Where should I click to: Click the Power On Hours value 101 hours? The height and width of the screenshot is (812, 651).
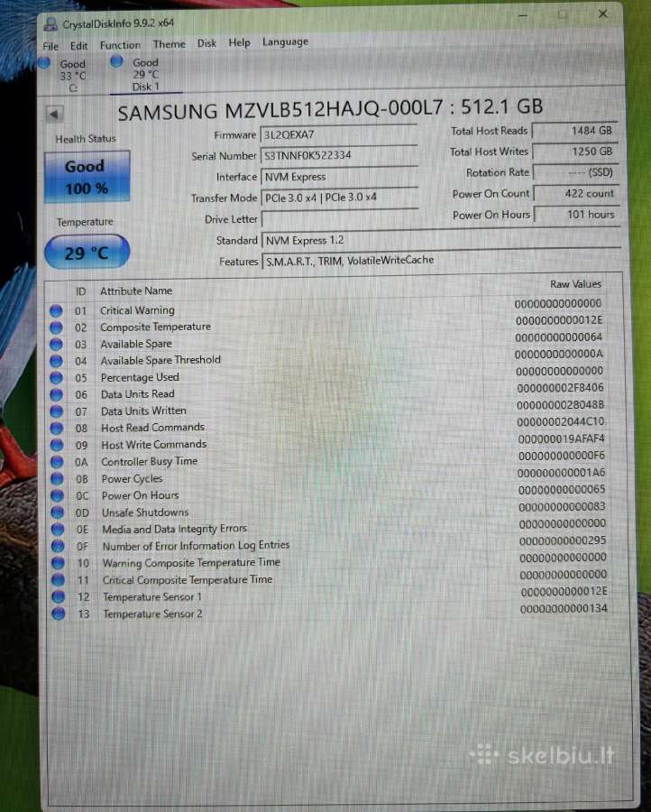click(x=577, y=215)
